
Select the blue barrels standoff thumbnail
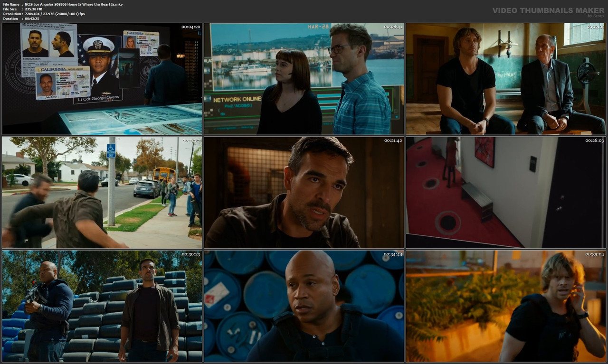[102, 306]
